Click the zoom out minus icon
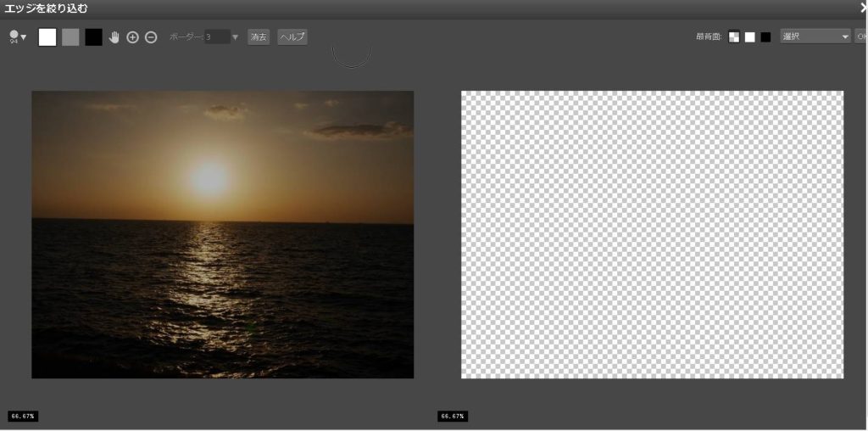The image size is (868, 431). click(151, 37)
